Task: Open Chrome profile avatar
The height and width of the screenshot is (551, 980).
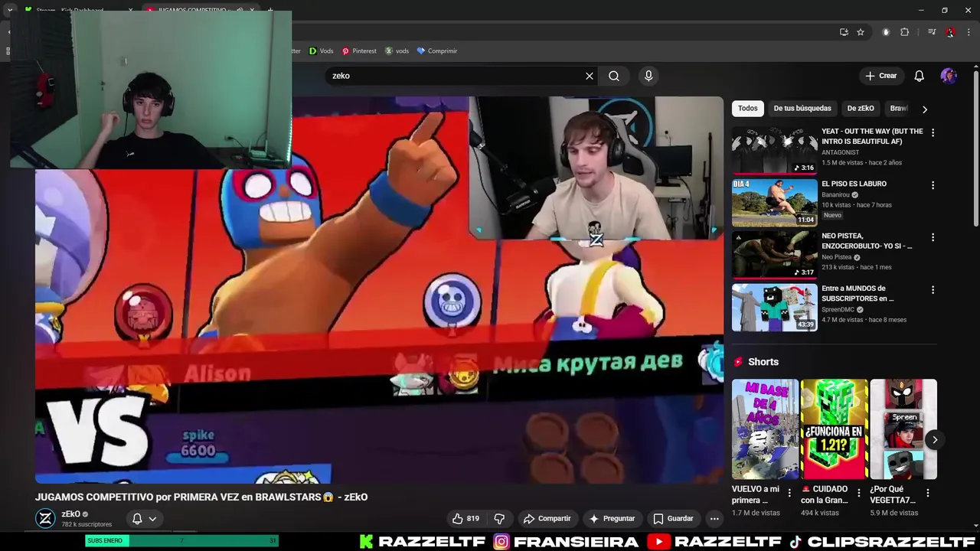Action: click(x=950, y=32)
